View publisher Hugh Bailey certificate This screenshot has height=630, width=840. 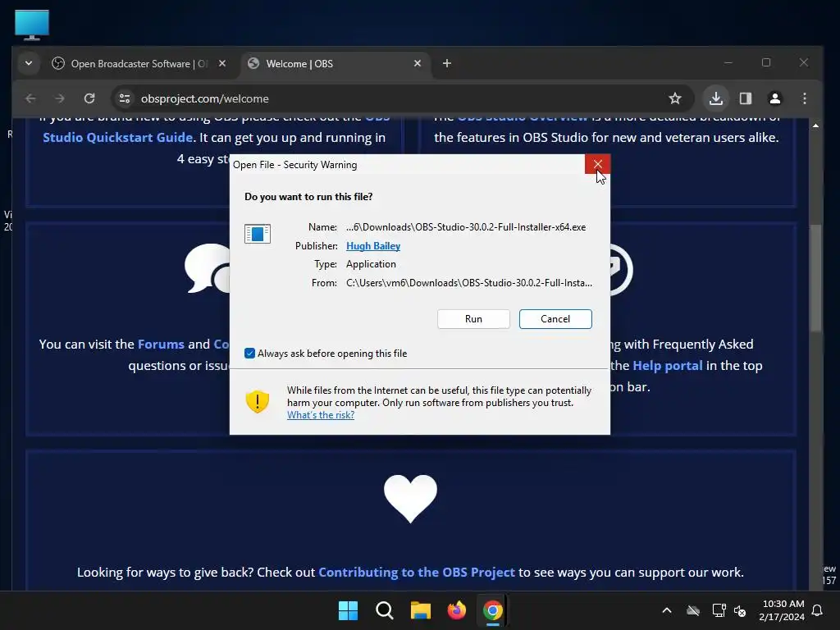point(373,246)
